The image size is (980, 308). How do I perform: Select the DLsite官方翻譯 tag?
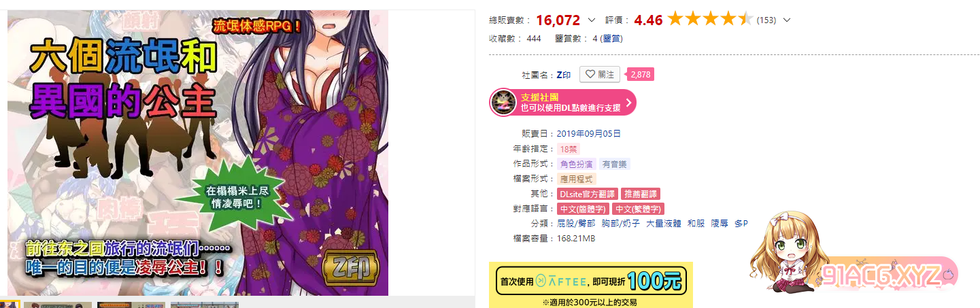click(x=587, y=194)
